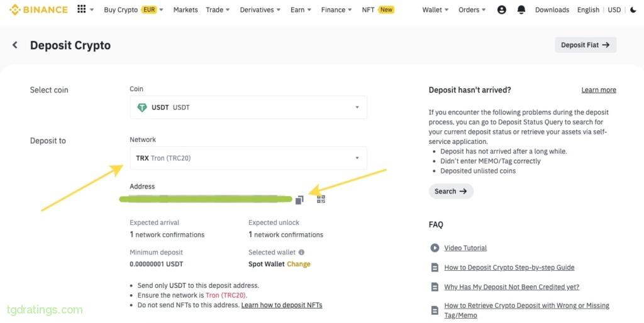
Task: Click the 0.00000001 USDT minimum deposit value
Action: (157, 264)
